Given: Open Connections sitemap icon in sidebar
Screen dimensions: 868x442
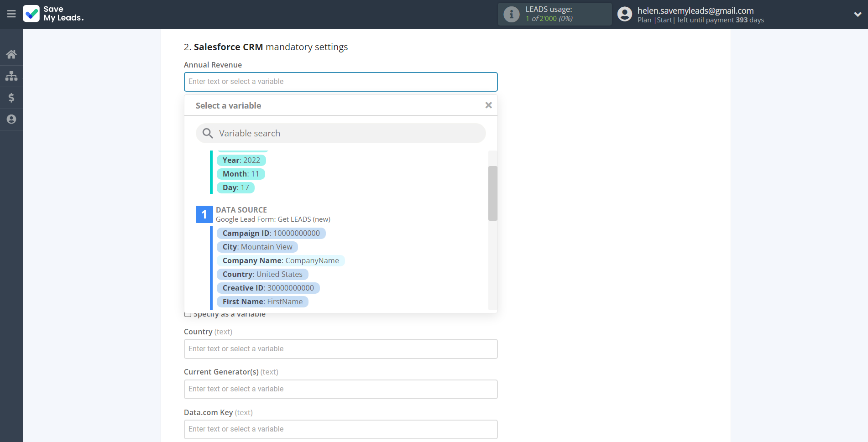Looking at the screenshot, I should (x=11, y=76).
